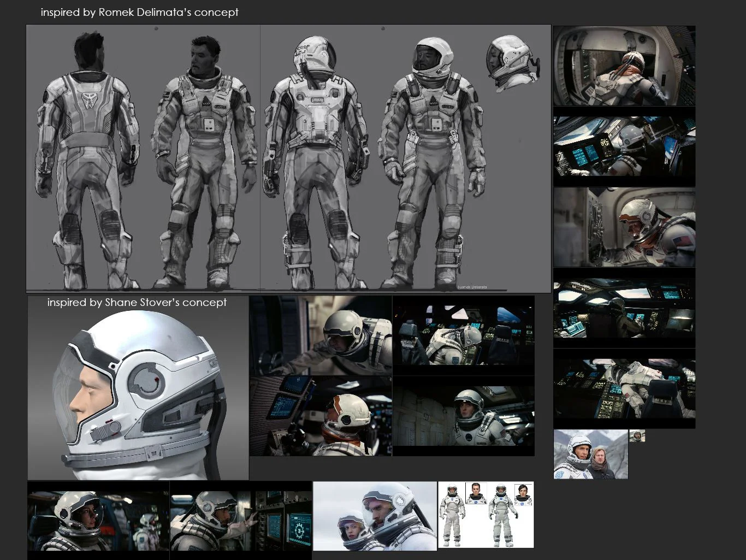
Task: Select the 'inspired by Shane Stover's concept' caption
Action: pos(137,302)
